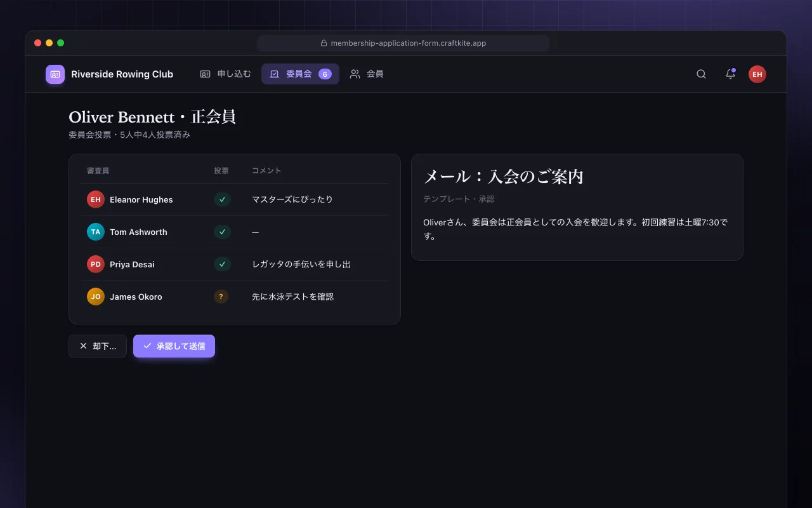Click 委員会投票・5人中4人投票済み subtitle

tap(129, 135)
